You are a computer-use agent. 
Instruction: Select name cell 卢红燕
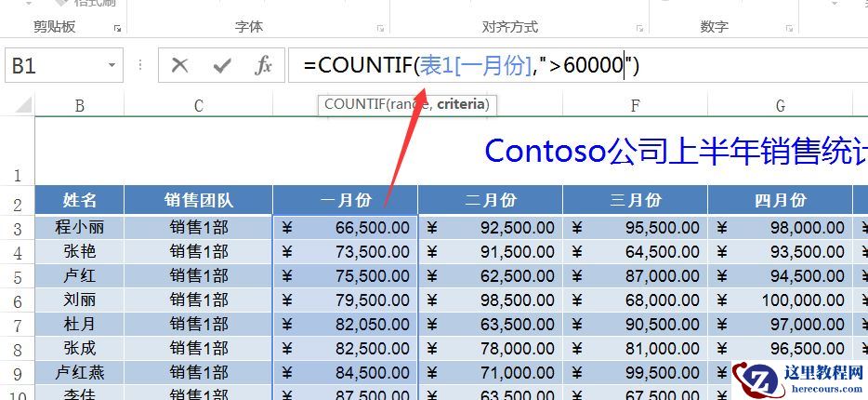tap(80, 373)
